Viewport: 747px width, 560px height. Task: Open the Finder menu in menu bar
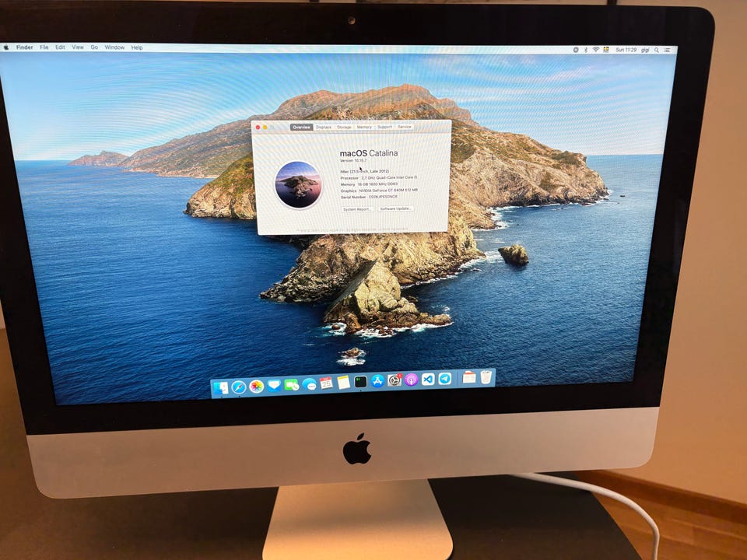(x=25, y=47)
